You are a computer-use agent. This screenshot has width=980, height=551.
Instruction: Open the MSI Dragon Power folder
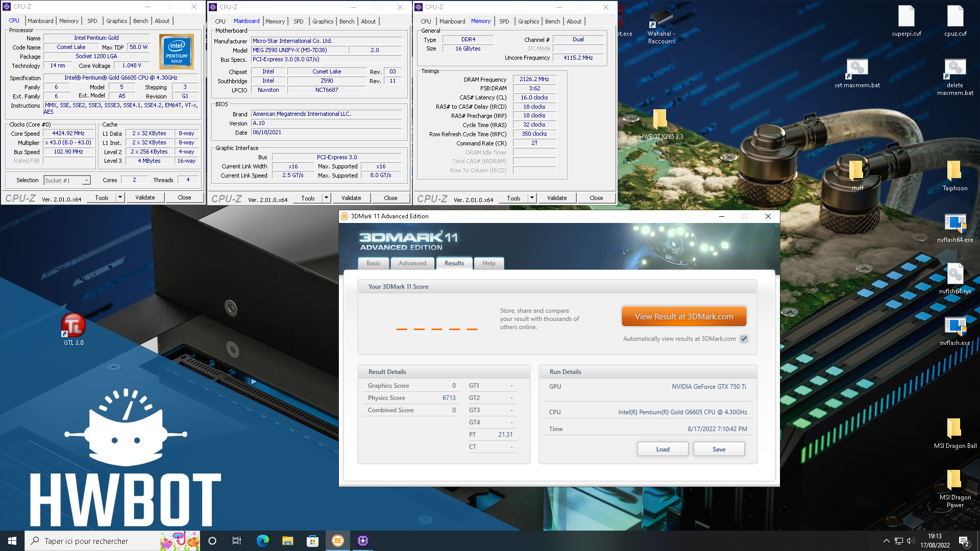click(955, 488)
